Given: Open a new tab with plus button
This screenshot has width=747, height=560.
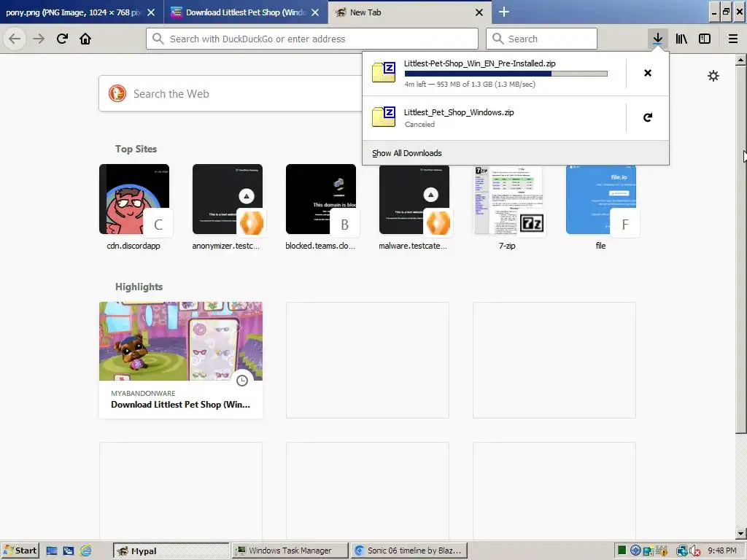Looking at the screenshot, I should [503, 12].
